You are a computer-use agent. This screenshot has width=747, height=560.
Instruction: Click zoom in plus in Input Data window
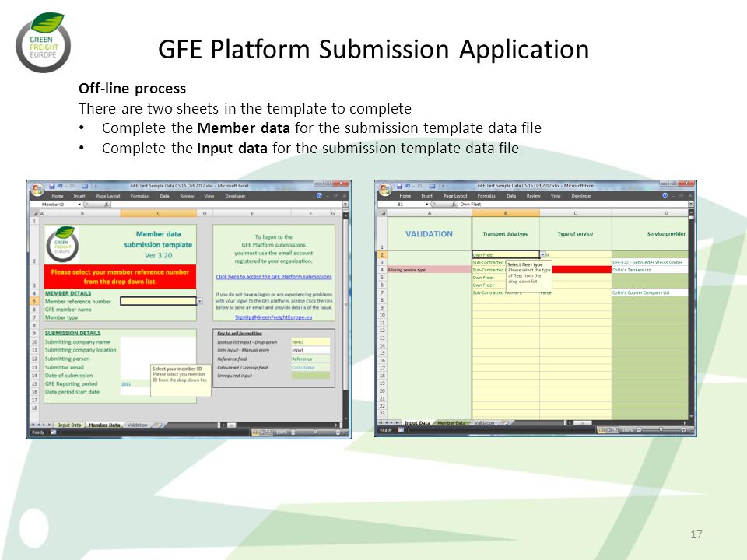(684, 429)
